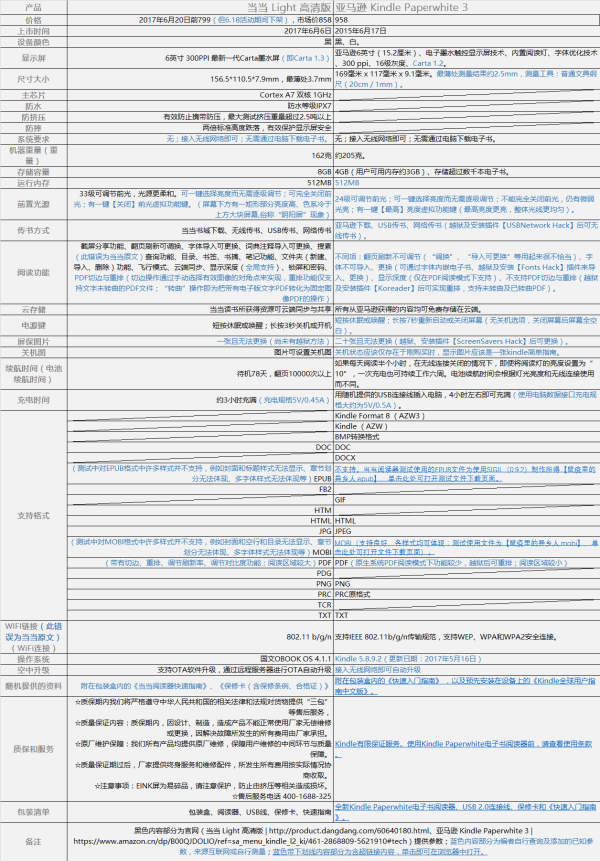Image resolution: width=600 pixels, height=861 pixels.
Task: Click 售后服务电话 400-1688-325 line
Action: click(282, 796)
